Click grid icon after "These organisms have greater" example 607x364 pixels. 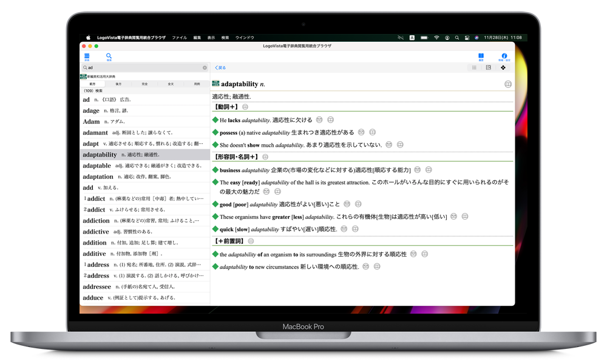coord(465,217)
